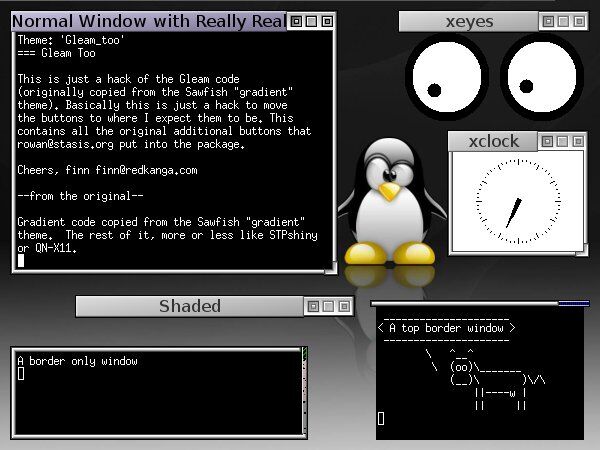Click the nested-square button on xeyes titlebar
The width and height of the screenshot is (600, 450).
coord(579,21)
